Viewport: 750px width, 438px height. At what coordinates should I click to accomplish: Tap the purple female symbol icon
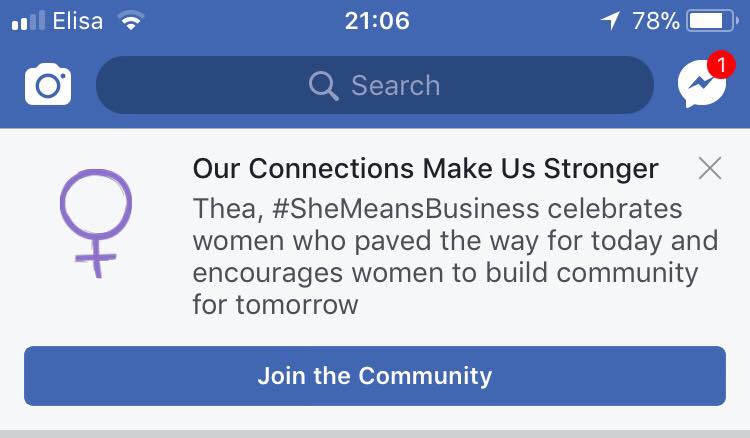pyautogui.click(x=96, y=223)
